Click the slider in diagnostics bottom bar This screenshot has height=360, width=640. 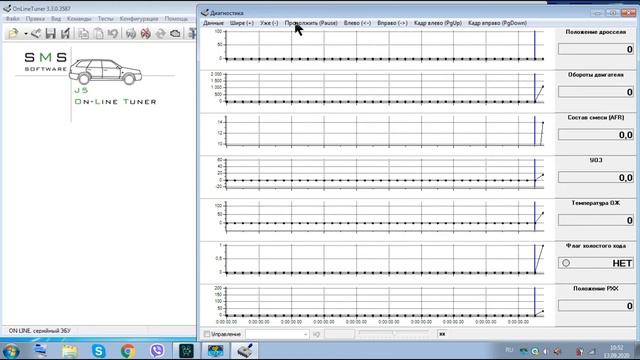(394, 333)
